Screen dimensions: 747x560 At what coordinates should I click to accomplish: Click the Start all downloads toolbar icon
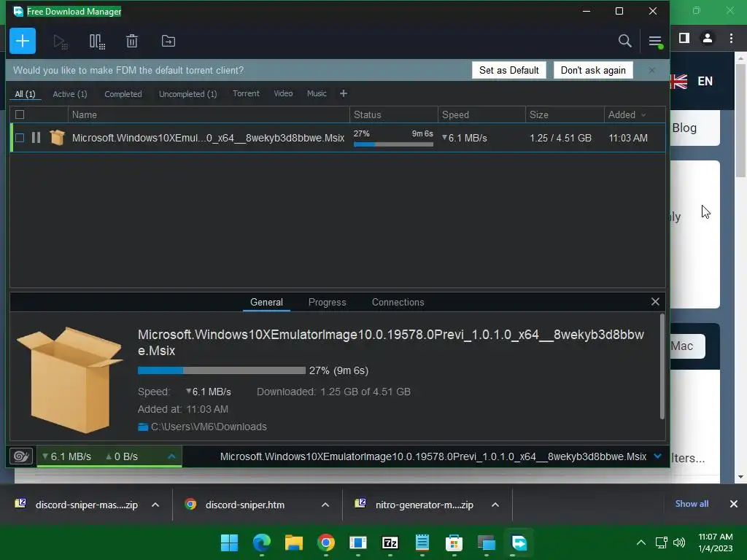pyautogui.click(x=60, y=42)
